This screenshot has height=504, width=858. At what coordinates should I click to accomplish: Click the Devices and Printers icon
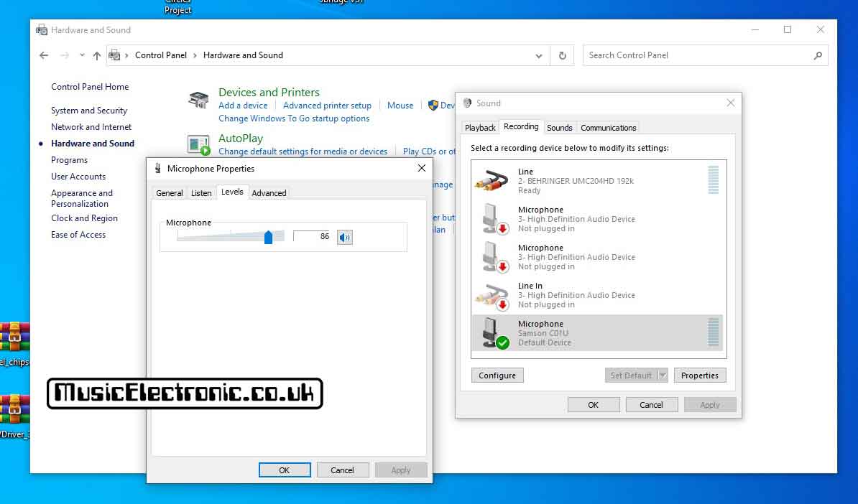[198, 100]
